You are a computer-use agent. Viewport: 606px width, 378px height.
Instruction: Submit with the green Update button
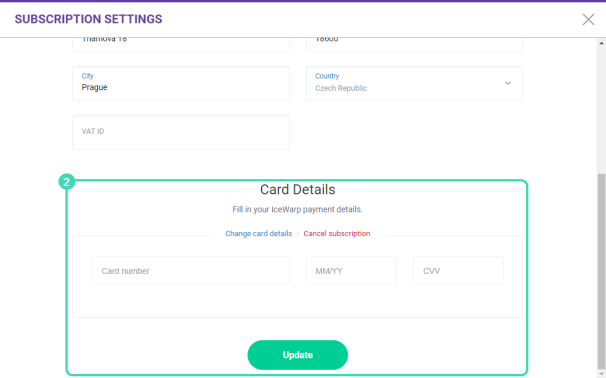click(x=298, y=355)
